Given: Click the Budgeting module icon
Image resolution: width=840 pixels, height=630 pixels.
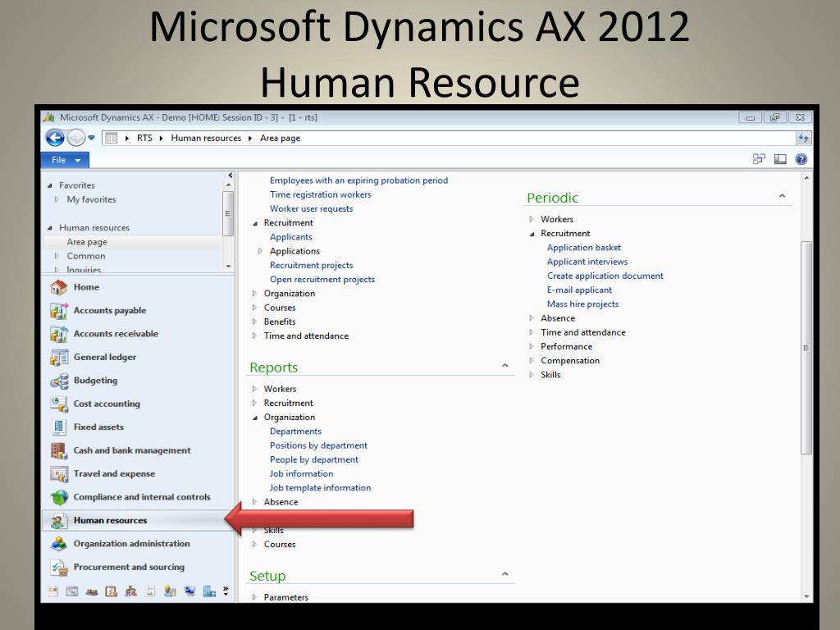Looking at the screenshot, I should (58, 381).
